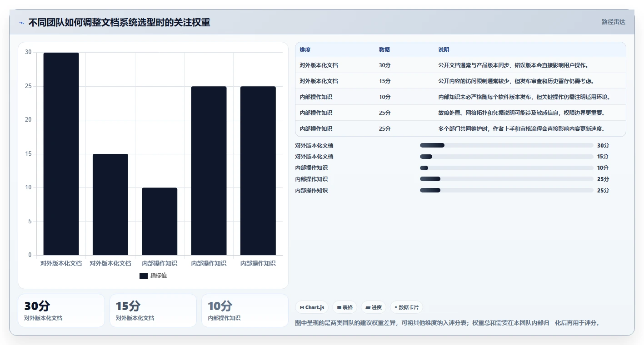The image size is (644, 345).
Task: Open the 15分 对外版本化文档 data card
Action: (x=153, y=310)
